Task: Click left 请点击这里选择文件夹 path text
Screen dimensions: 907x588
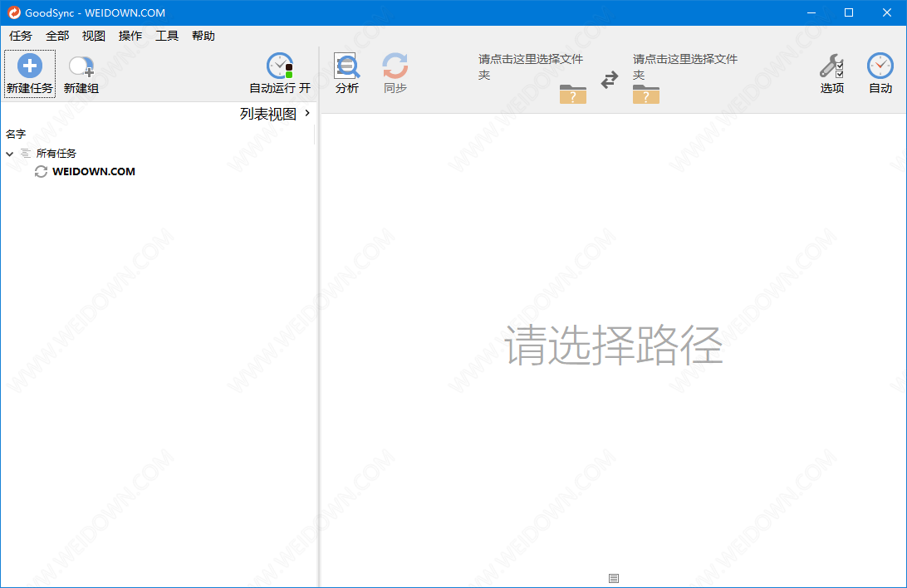Action: pyautogui.click(x=531, y=66)
